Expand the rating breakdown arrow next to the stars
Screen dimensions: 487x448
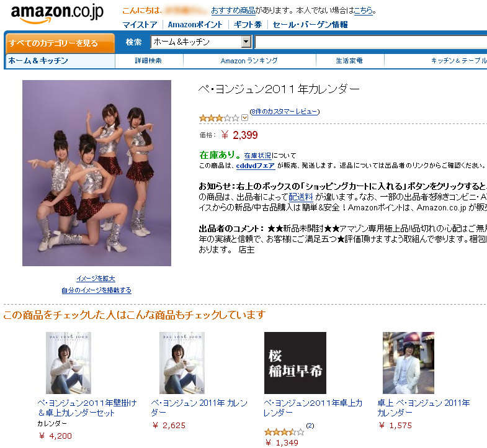245,118
